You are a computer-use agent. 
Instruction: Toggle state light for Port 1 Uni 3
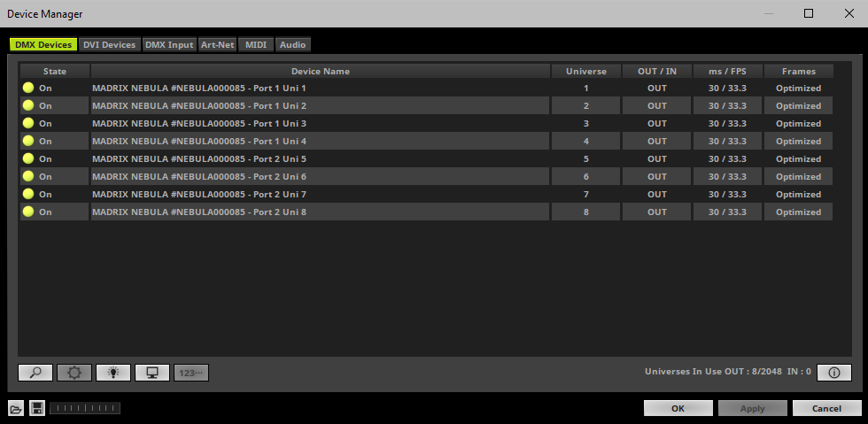pyautogui.click(x=28, y=123)
